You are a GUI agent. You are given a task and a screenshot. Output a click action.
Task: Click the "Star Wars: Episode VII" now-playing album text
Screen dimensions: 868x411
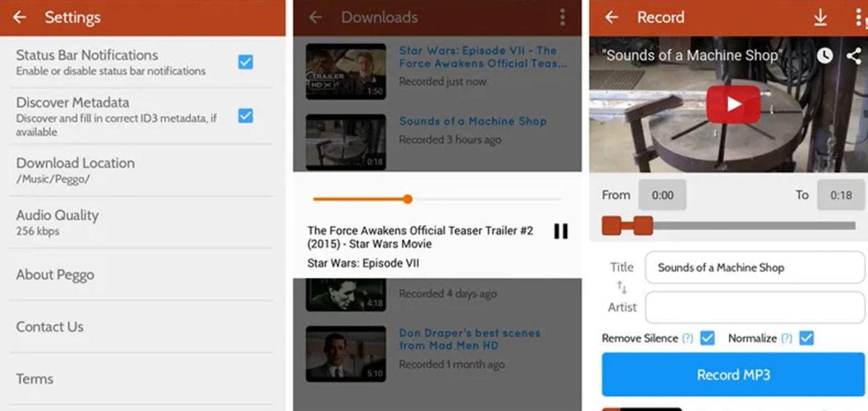click(x=363, y=263)
